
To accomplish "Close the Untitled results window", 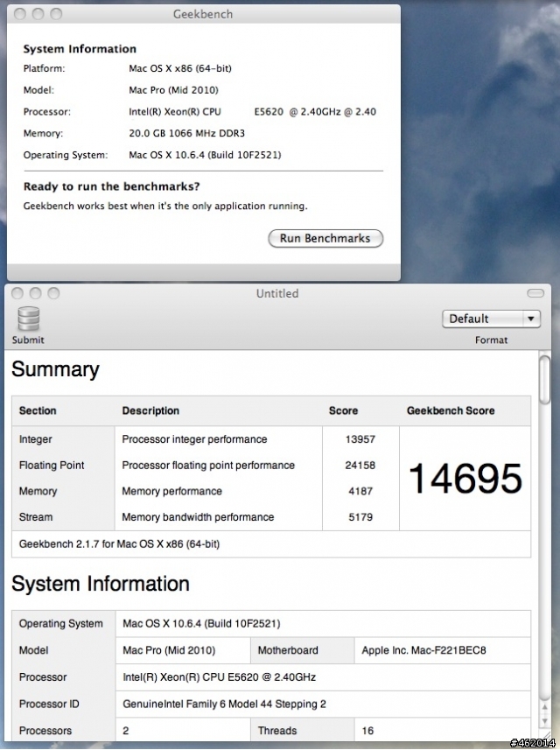I will [x=17, y=293].
